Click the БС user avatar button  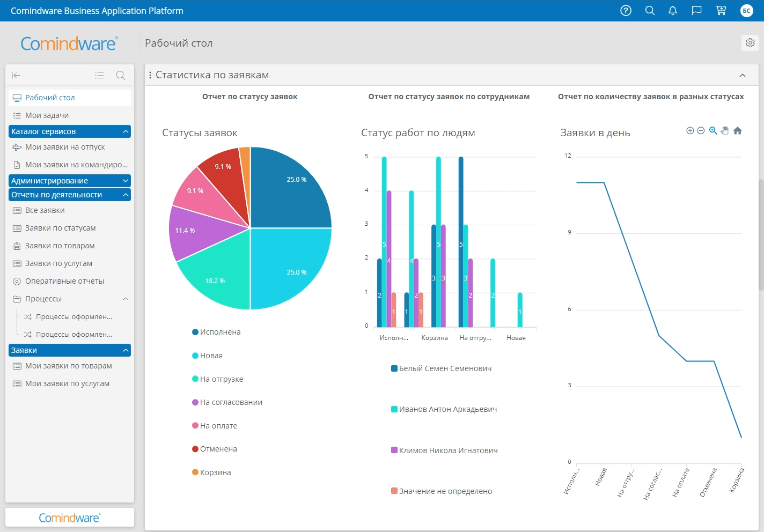(746, 11)
